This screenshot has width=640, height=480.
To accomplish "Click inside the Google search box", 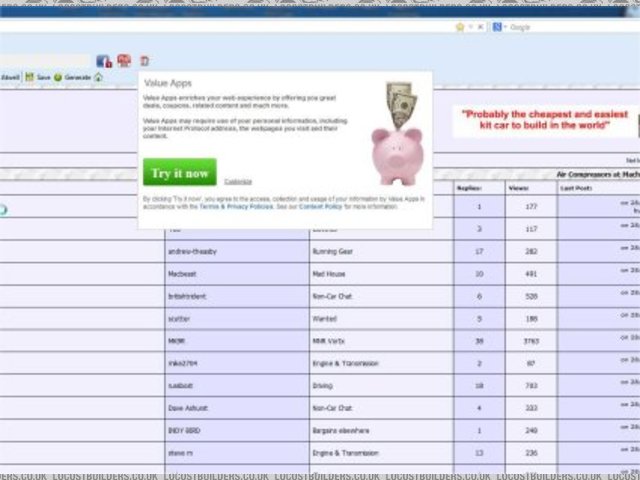I will click(x=570, y=27).
